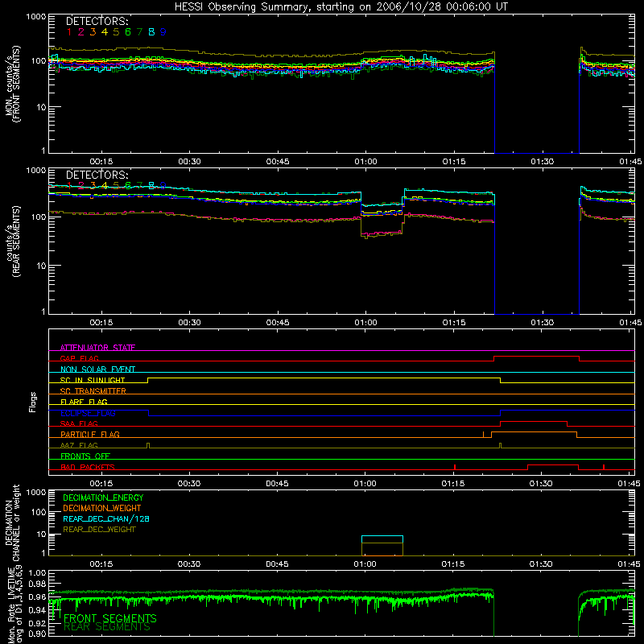Select the ECLIPSE_FLAG label

pos(88,413)
